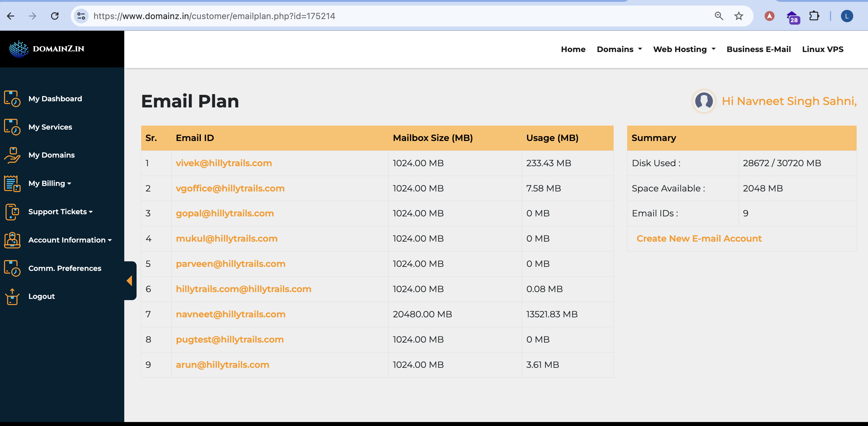Open the browser extensions puzzle icon
Image resolution: width=868 pixels, height=426 pixels.
814,16
